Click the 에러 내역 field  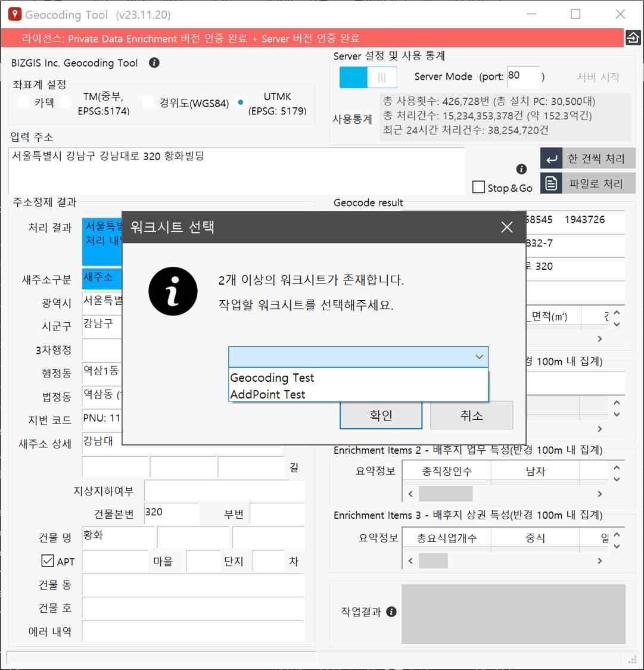coord(193,631)
